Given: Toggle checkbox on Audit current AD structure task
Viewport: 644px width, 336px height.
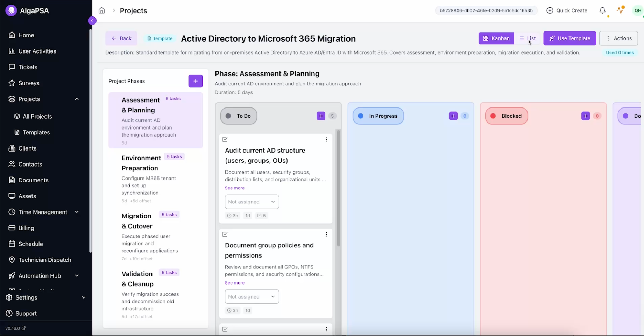Looking at the screenshot, I should click(x=225, y=140).
